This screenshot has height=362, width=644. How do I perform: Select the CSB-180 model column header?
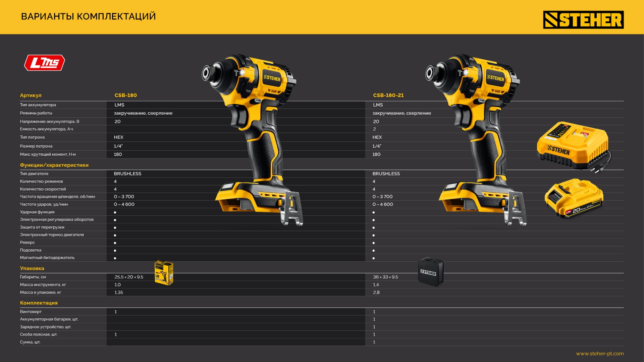point(126,95)
